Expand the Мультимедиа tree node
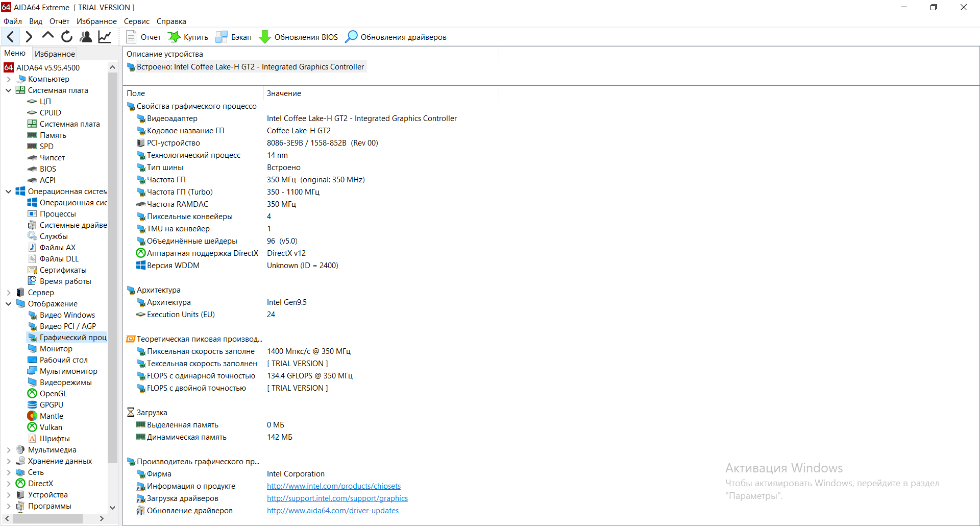 tap(9, 450)
